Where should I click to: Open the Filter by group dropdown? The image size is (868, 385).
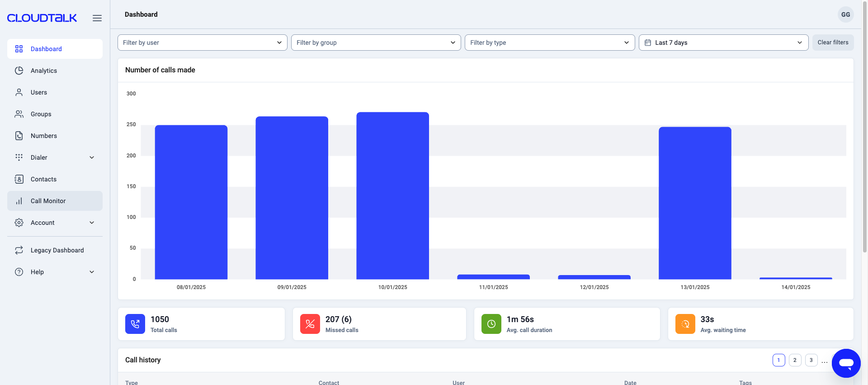(376, 43)
